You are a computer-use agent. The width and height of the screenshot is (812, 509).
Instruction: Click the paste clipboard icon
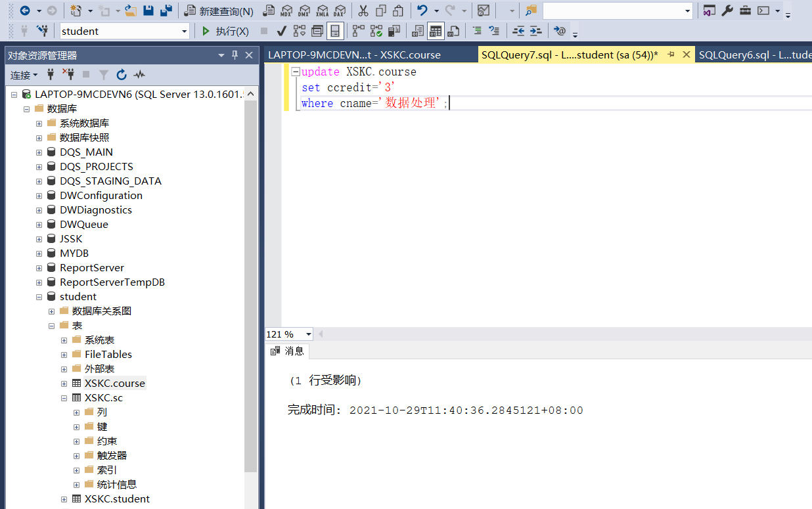coord(398,11)
